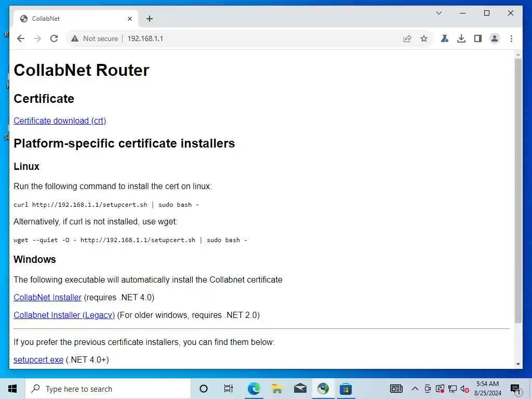Click the wget --quiet command text
532x399 pixels.
click(130, 240)
